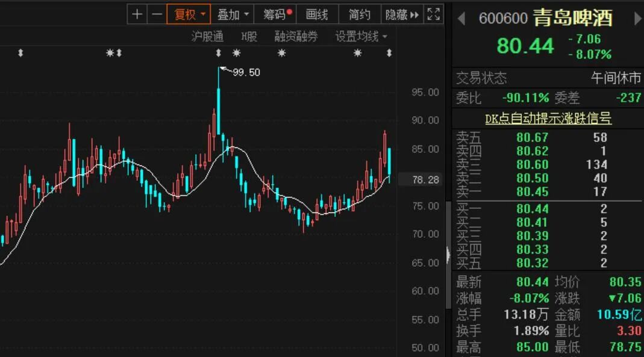This screenshot has height=357, width=644.
Task: Click 总手 value 13.18万
Action: pyautogui.click(x=526, y=314)
